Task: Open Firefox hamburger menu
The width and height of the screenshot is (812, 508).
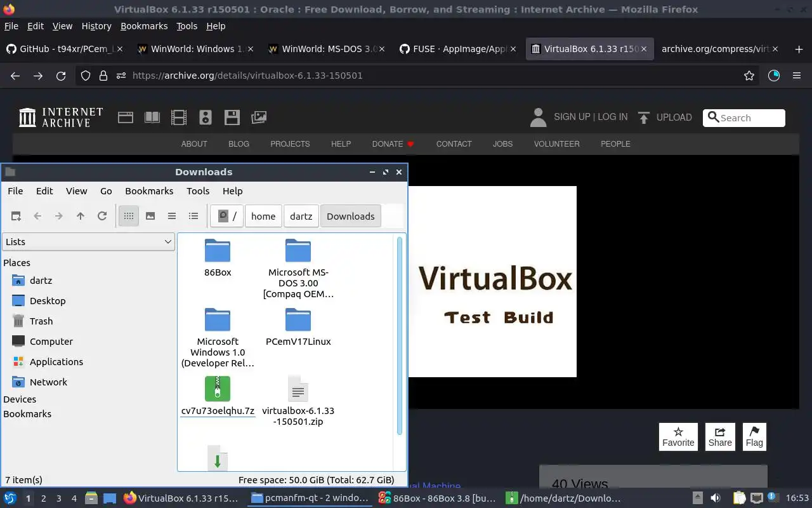Action: [797, 76]
